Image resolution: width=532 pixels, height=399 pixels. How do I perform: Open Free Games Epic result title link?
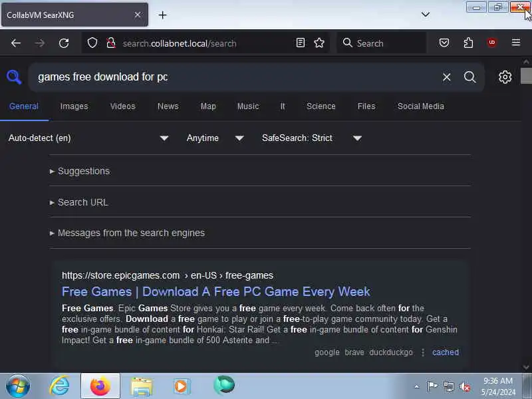215,292
